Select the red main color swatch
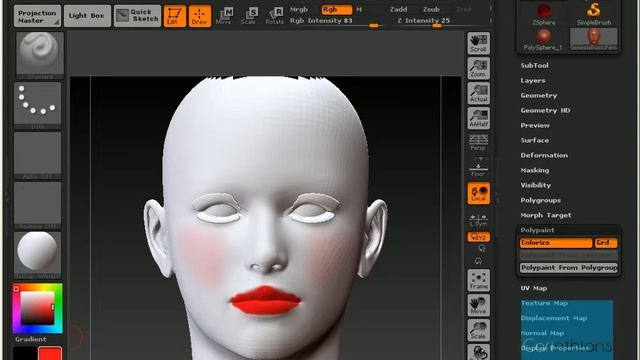This screenshot has width=640, height=360. [50, 353]
